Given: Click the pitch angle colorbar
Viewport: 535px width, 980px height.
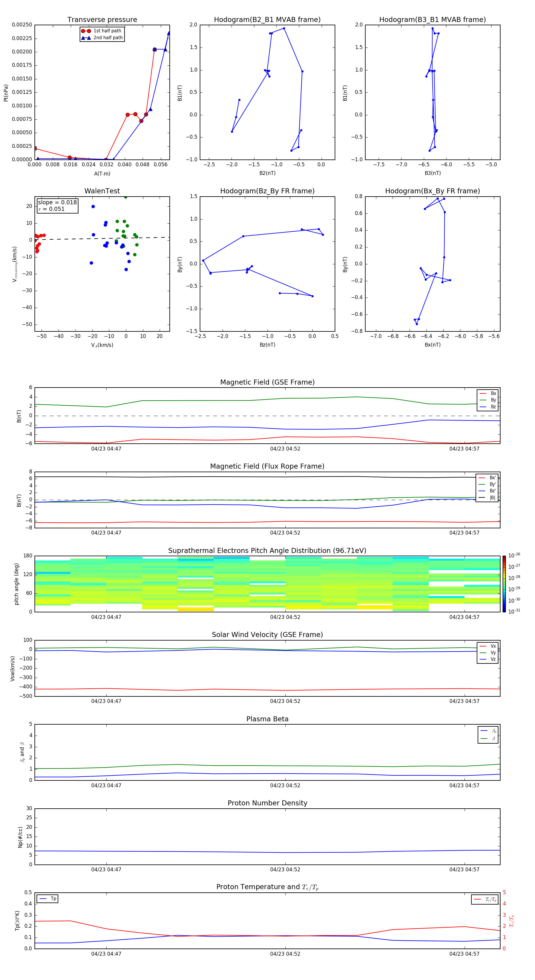Looking at the screenshot, I should pyautogui.click(x=504, y=584).
